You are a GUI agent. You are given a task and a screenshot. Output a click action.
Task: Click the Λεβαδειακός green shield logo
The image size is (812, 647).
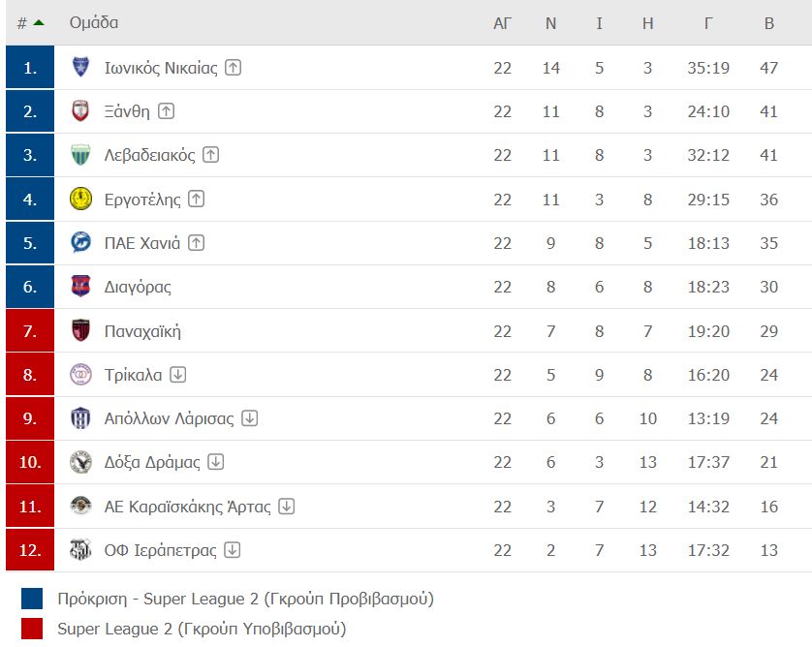80,155
